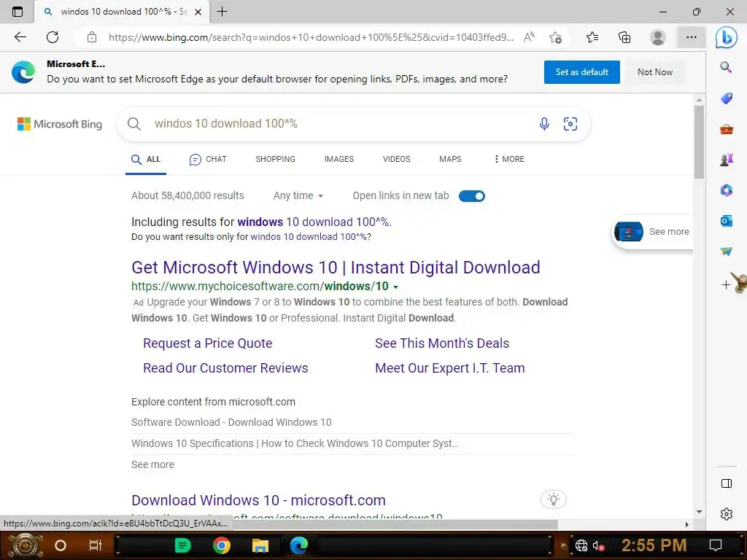Viewport: 747px width, 560px height.
Task: Open Tools briefcase icon in sidebar
Action: (726, 129)
